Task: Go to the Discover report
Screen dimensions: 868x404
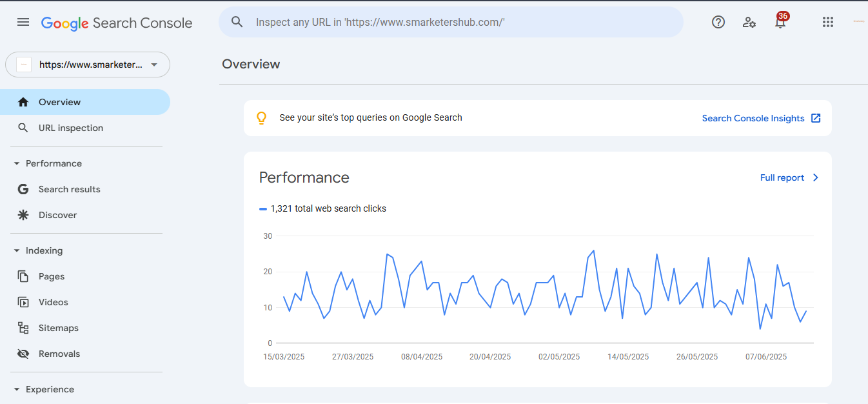Action: (85, 215)
